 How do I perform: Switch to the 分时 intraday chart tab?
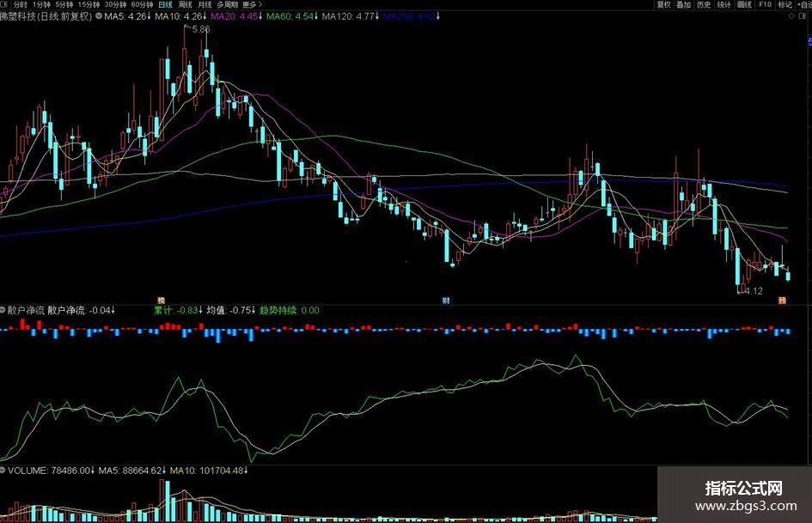21,4
